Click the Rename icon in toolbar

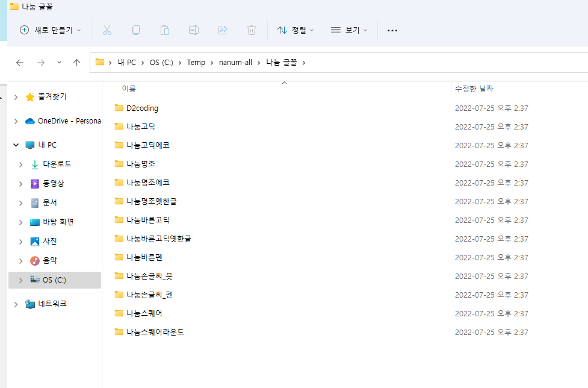pyautogui.click(x=194, y=30)
